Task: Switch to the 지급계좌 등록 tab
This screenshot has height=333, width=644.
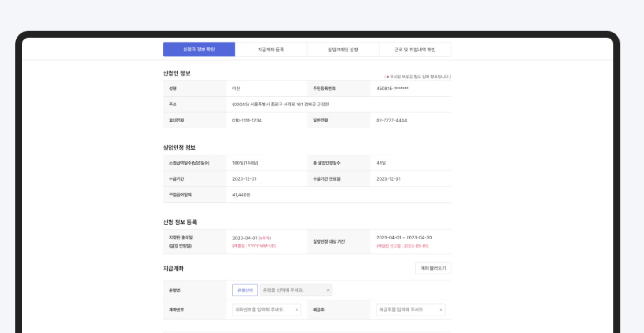Action: [x=271, y=50]
